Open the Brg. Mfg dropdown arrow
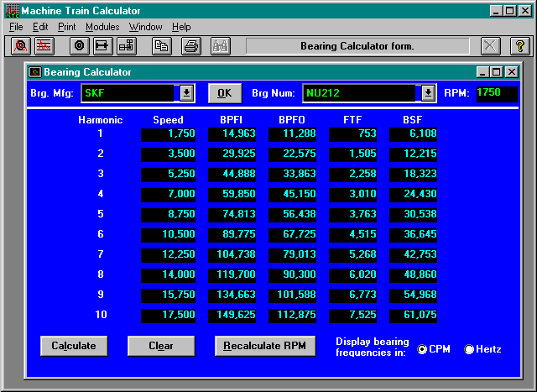This screenshot has height=392, width=537. [x=186, y=93]
